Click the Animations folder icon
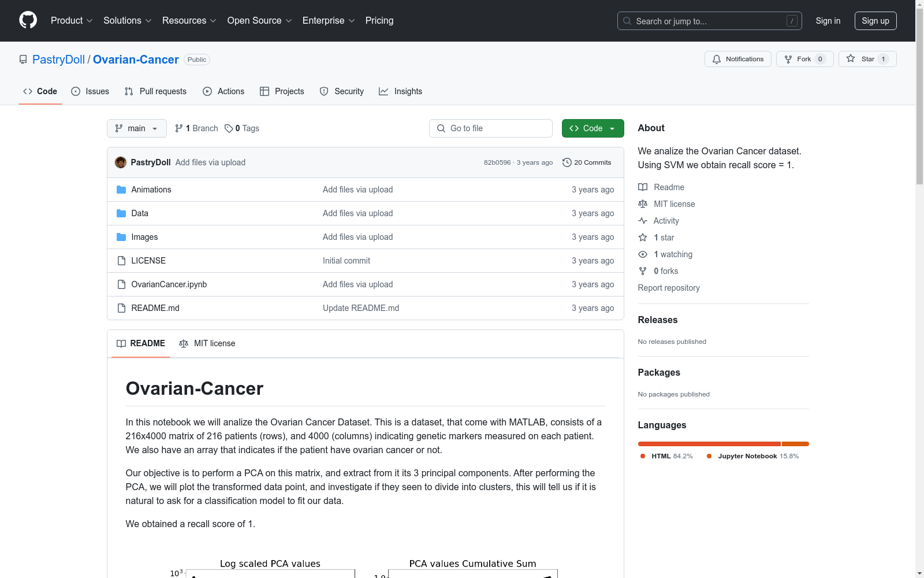 (121, 190)
